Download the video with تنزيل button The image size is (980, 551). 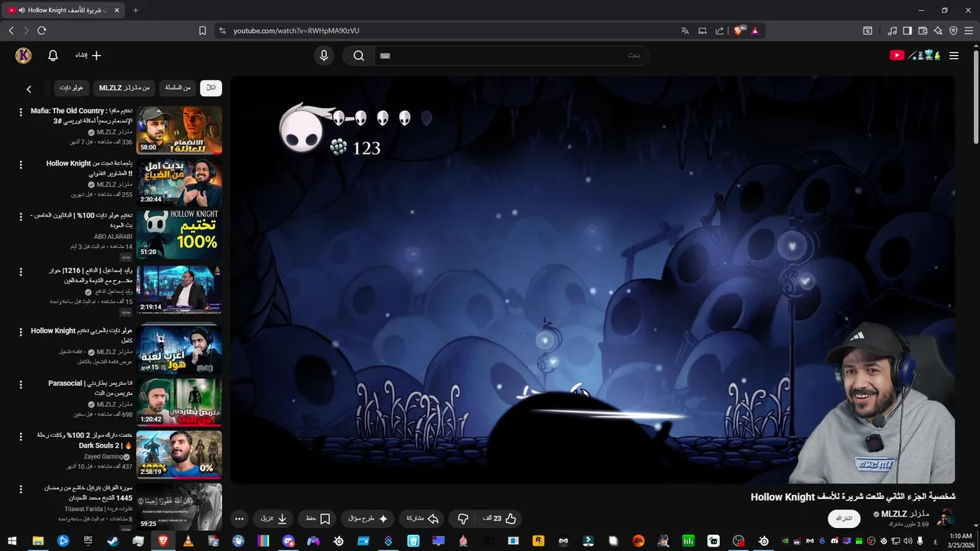[x=273, y=518]
